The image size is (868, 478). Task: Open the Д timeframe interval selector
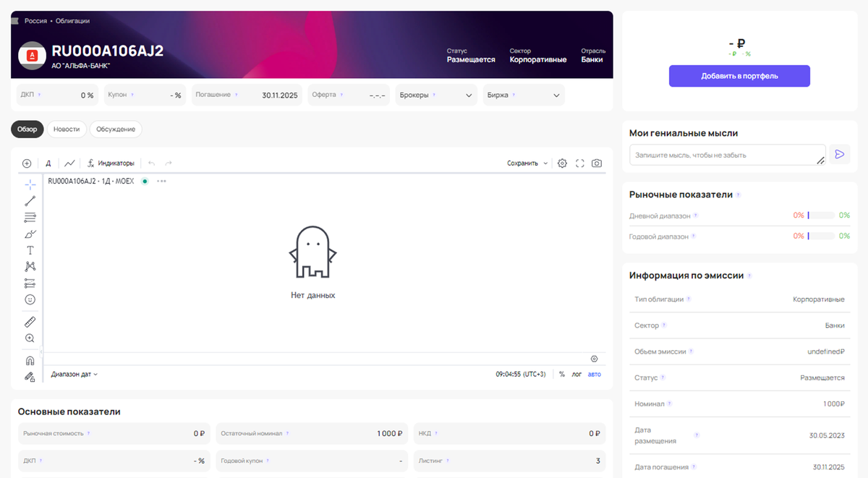point(48,163)
